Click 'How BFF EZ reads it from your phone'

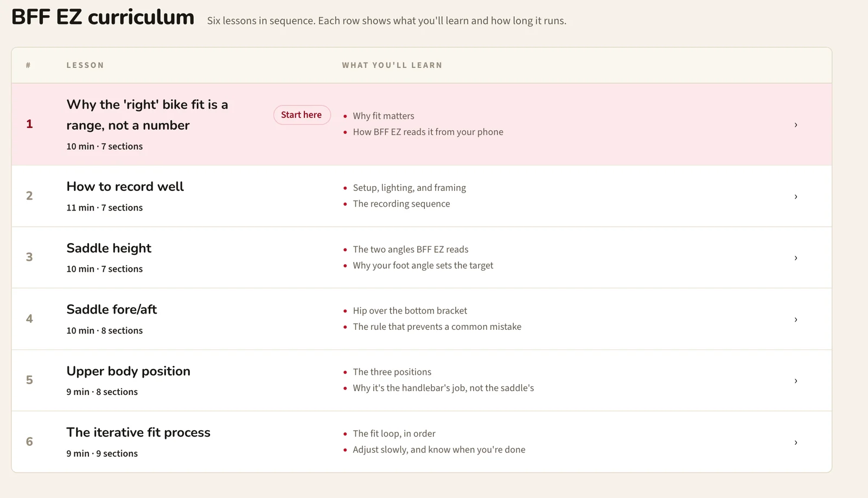pos(428,132)
